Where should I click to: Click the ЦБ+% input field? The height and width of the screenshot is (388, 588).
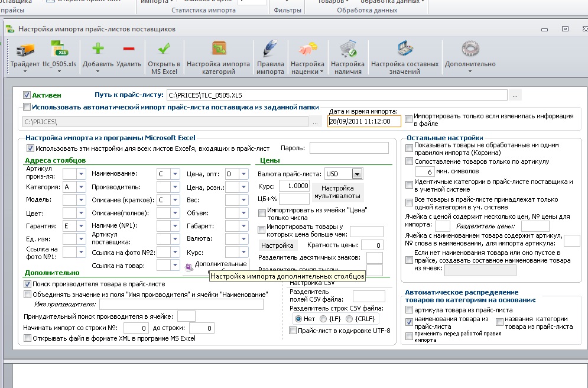point(294,199)
